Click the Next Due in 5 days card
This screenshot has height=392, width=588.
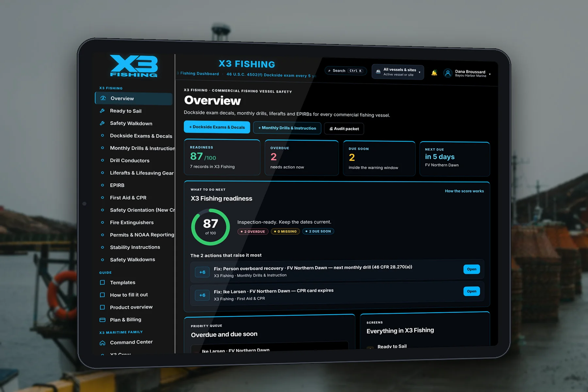[455, 159]
